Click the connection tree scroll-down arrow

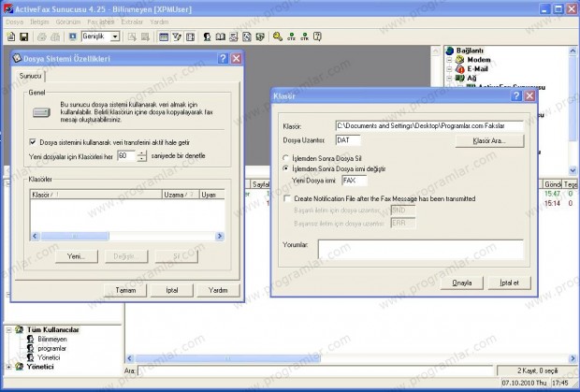pyautogui.click(x=573, y=170)
